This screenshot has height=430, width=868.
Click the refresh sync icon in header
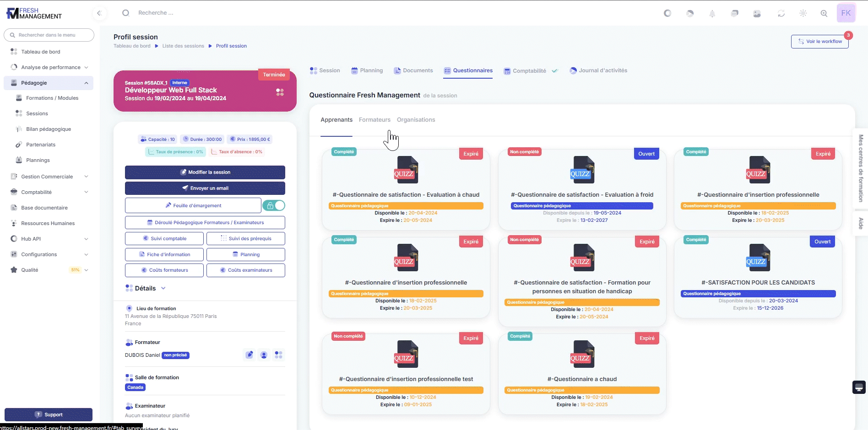781,14
